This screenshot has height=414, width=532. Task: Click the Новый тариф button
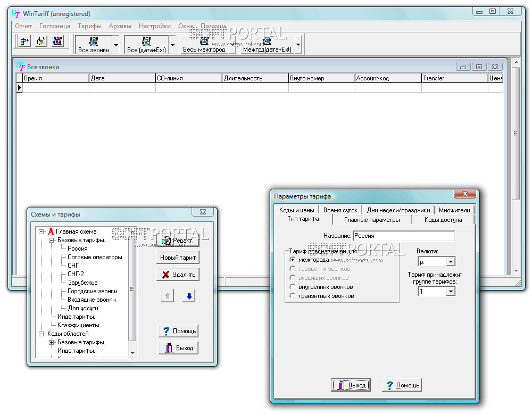178,258
